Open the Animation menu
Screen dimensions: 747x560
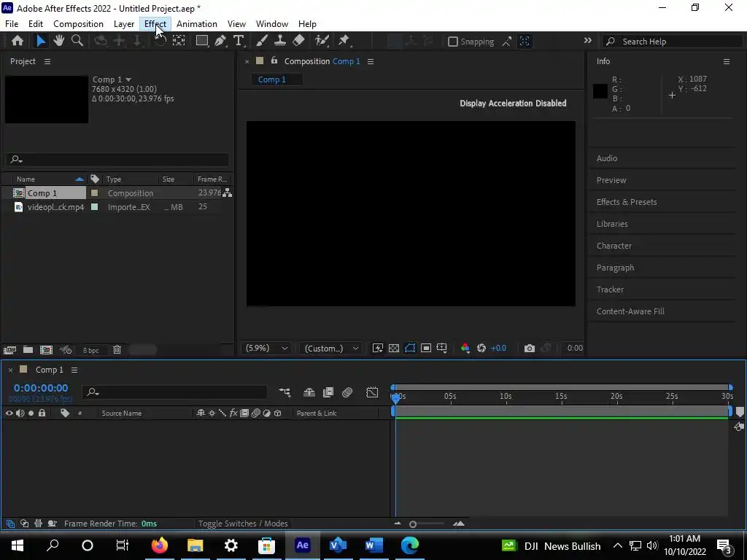197,24
